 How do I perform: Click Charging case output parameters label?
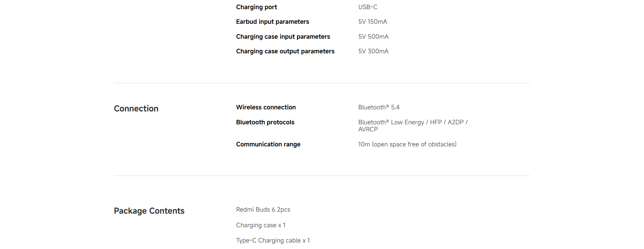(x=285, y=51)
